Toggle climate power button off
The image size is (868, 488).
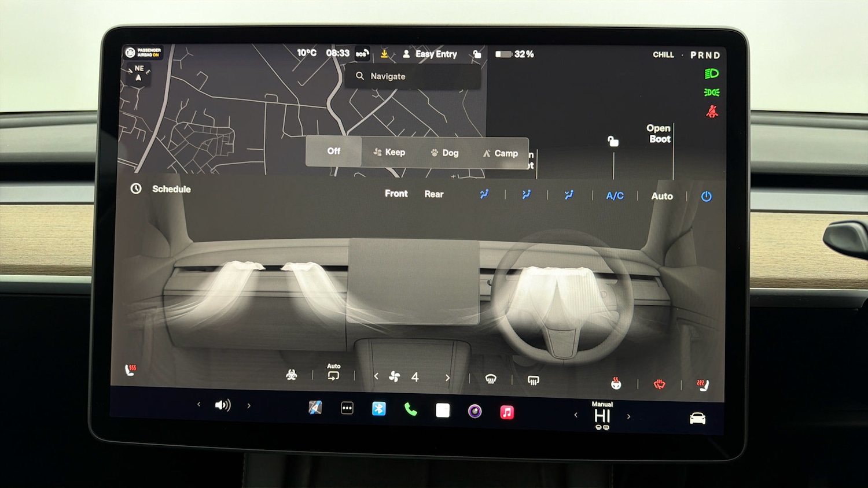[706, 197]
